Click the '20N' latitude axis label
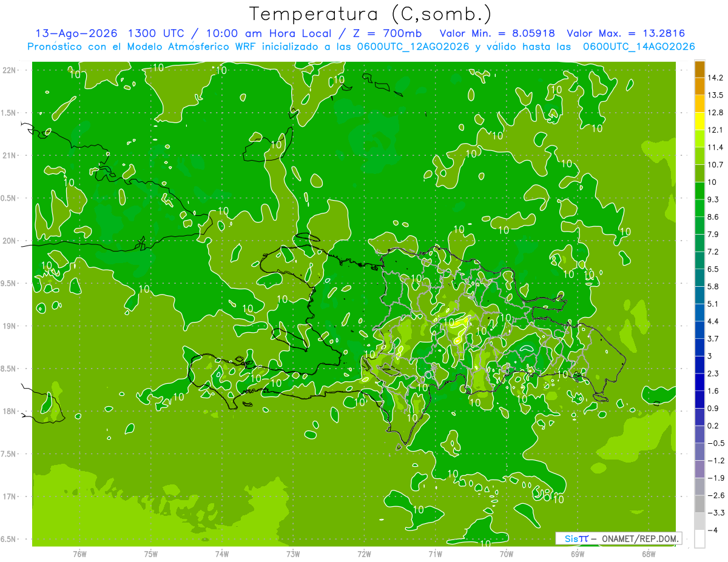728x562 pixels. click(9, 241)
